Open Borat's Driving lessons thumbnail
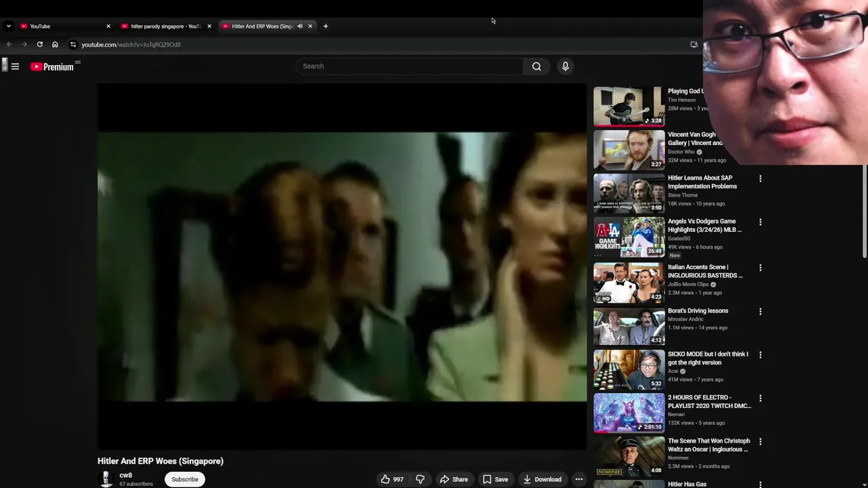Screen dimensions: 868x488 [x=629, y=326]
